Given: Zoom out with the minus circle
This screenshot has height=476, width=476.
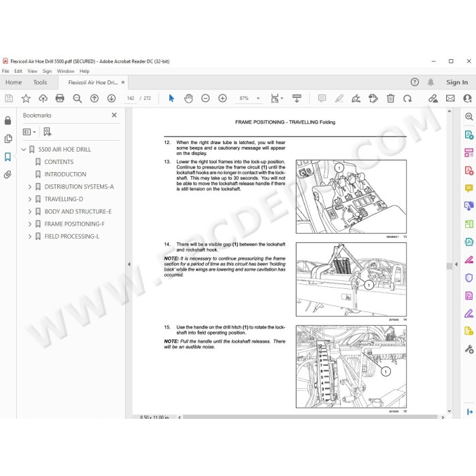Looking at the screenshot, I should pyautogui.click(x=205, y=99).
